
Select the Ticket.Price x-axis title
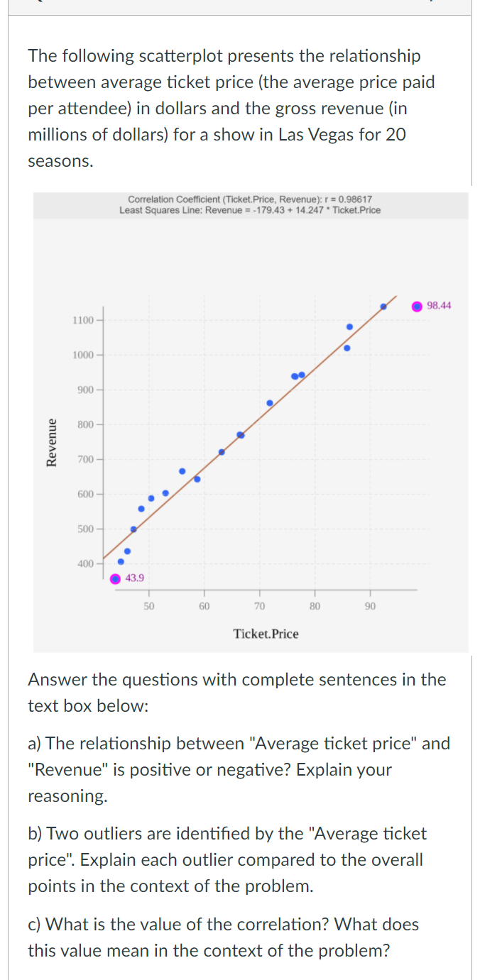coord(266,634)
